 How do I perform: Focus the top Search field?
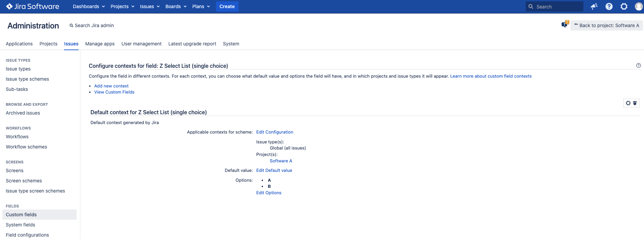pos(555,6)
